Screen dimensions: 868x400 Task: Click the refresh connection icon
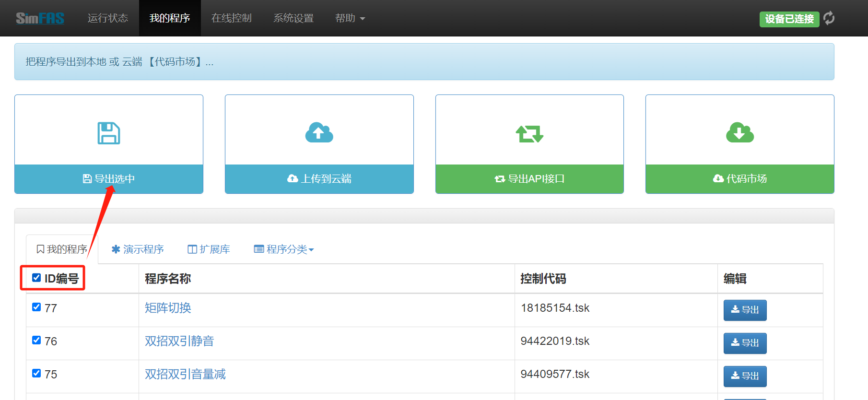point(829,18)
